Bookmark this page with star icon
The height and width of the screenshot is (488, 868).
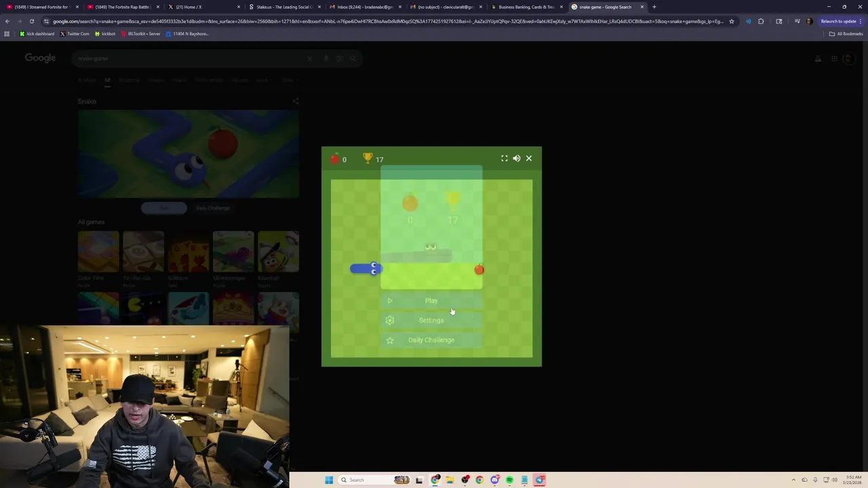pos(731,21)
